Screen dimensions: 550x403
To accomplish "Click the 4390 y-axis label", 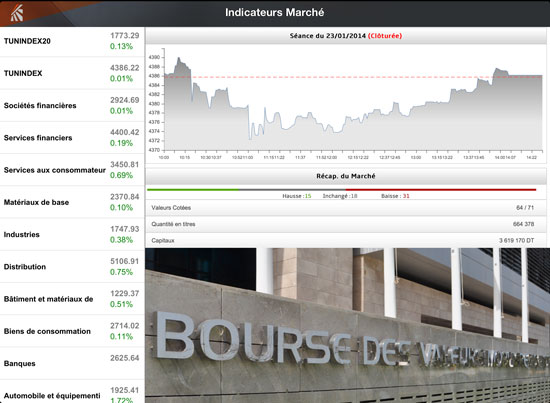I will click(154, 57).
